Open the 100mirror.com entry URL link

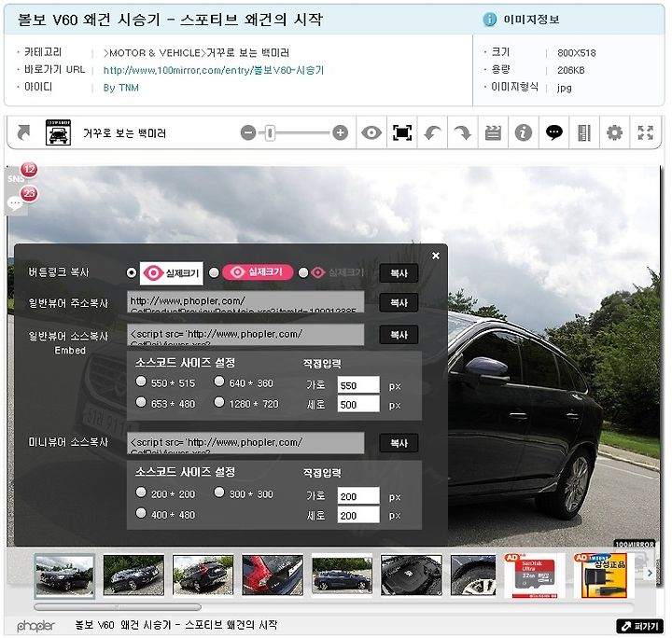point(214,70)
